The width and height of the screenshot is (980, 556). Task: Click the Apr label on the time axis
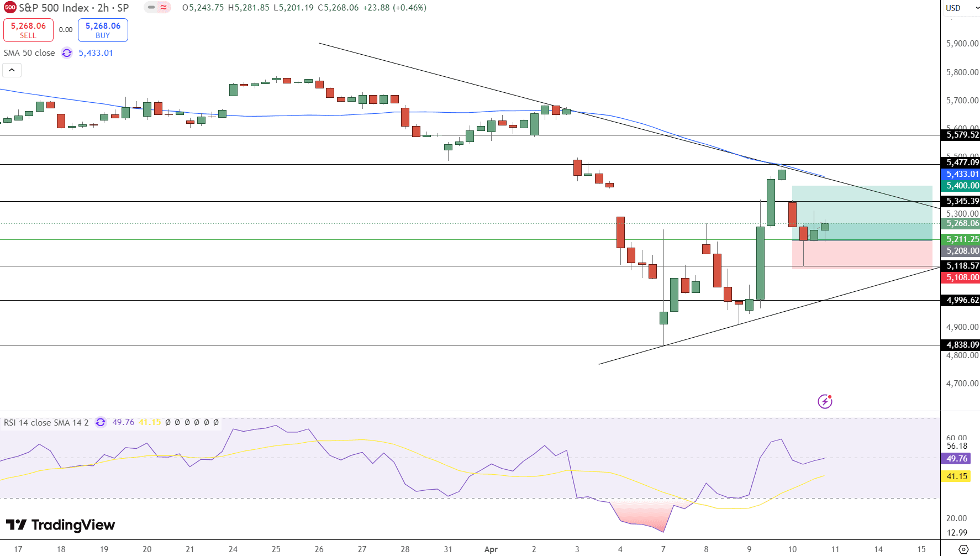point(491,549)
